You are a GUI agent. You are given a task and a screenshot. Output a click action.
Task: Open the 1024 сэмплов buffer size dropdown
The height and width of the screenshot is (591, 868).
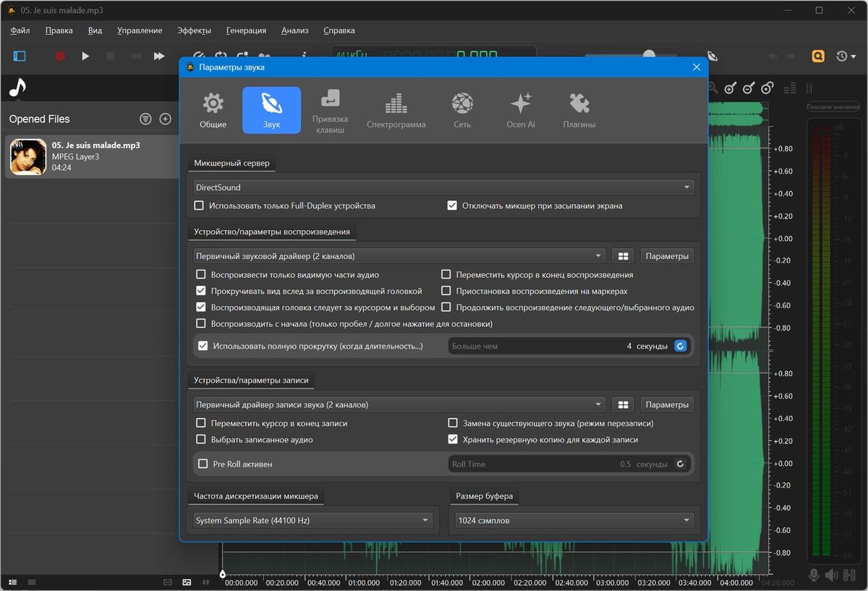574,520
